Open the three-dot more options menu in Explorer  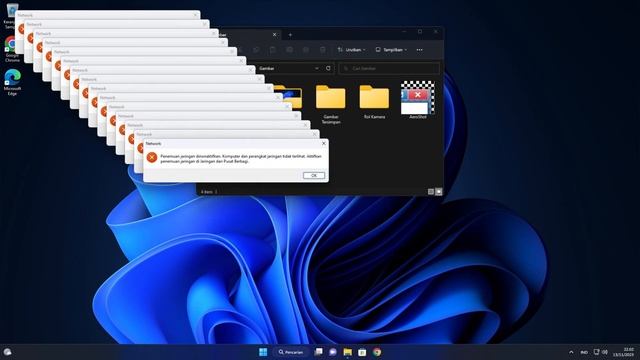(x=420, y=50)
